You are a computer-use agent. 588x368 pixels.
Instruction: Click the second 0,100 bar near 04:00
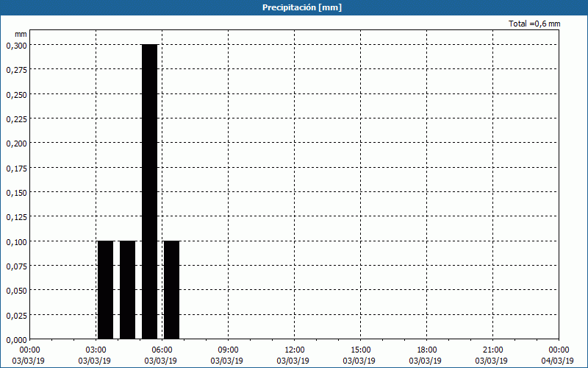[127, 290]
